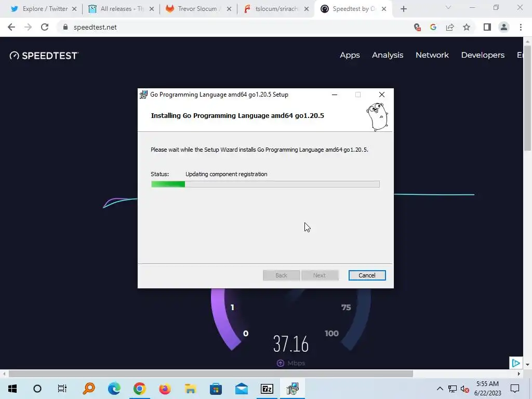Viewport: 532px width, 399px height.
Task: Launch Microsoft Edge from taskbar
Action: click(114, 389)
